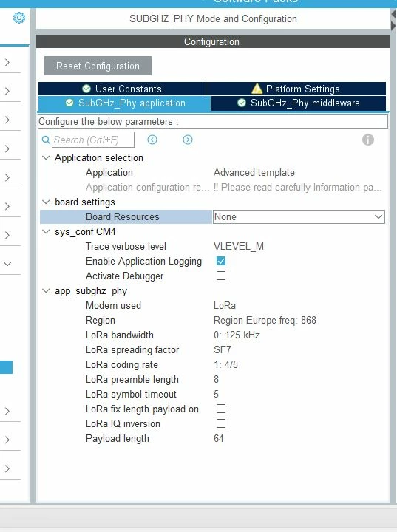The width and height of the screenshot is (397, 532).
Task: Click the Configuration header bar
Action: [213, 41]
